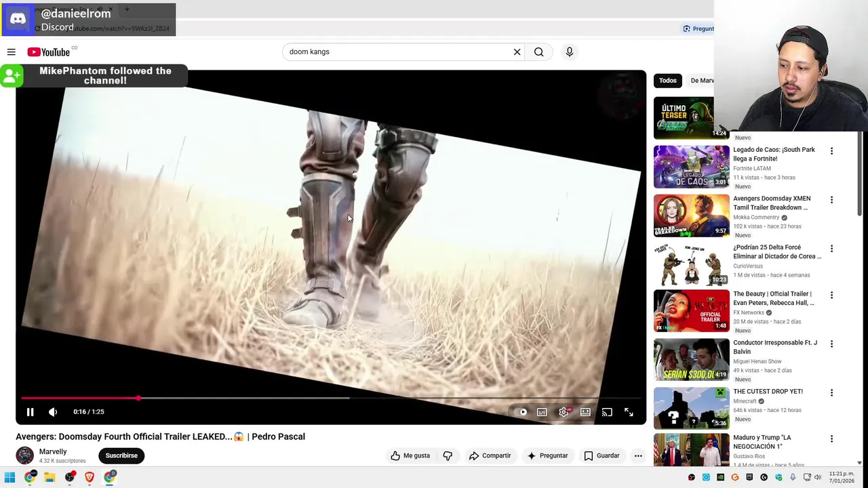Open 'THE CUTEST DROP YET!' Minecraft video
Screen dimensions: 868x488
pyautogui.click(x=768, y=392)
